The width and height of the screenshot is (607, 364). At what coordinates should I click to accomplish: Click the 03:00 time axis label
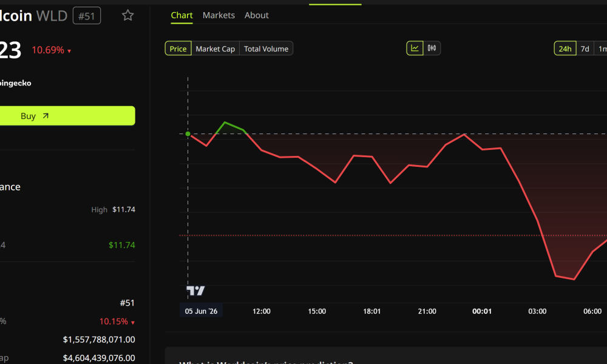[537, 311]
